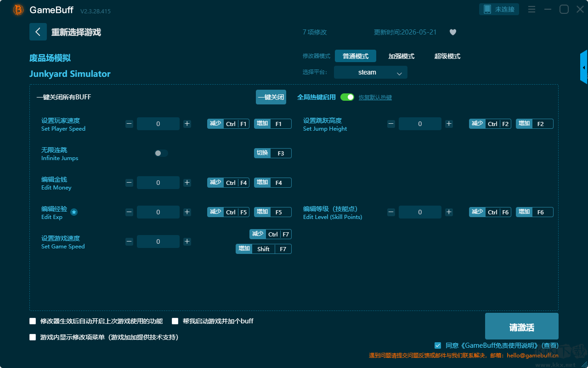Click the heart favorite icon
The image size is (588, 368).
[453, 32]
